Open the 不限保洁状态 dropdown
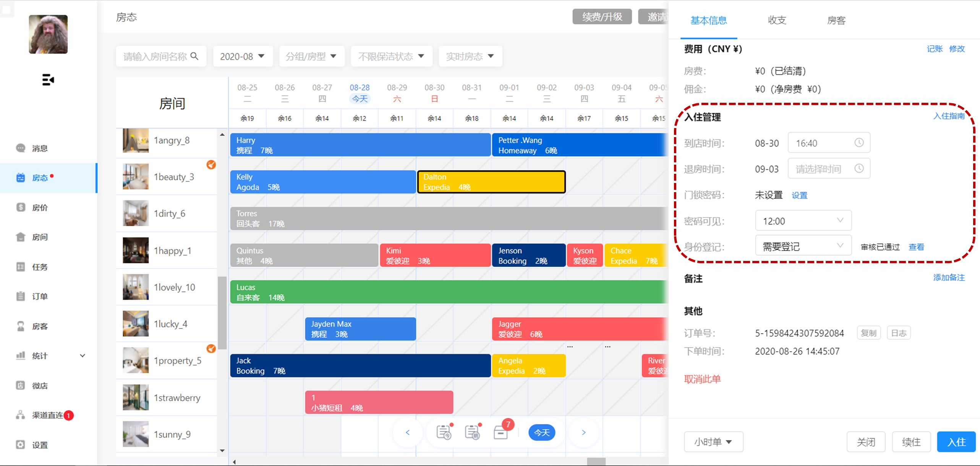 392,57
